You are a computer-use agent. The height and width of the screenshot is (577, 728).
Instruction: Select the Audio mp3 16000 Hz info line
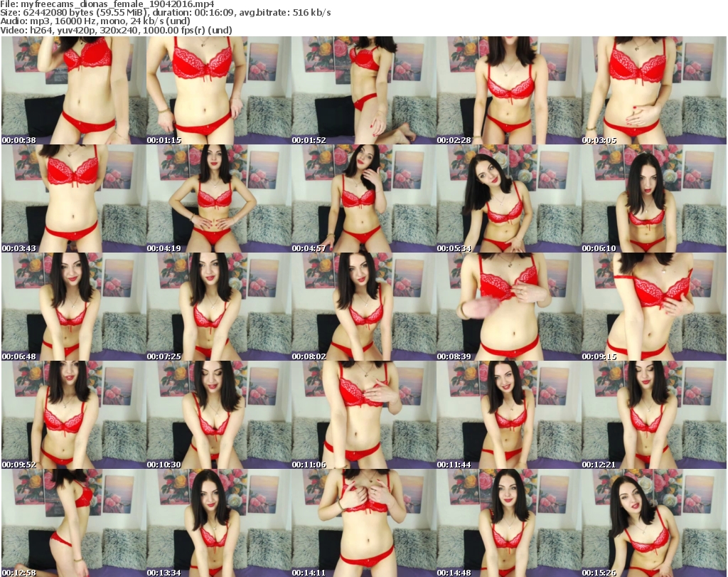coord(95,21)
